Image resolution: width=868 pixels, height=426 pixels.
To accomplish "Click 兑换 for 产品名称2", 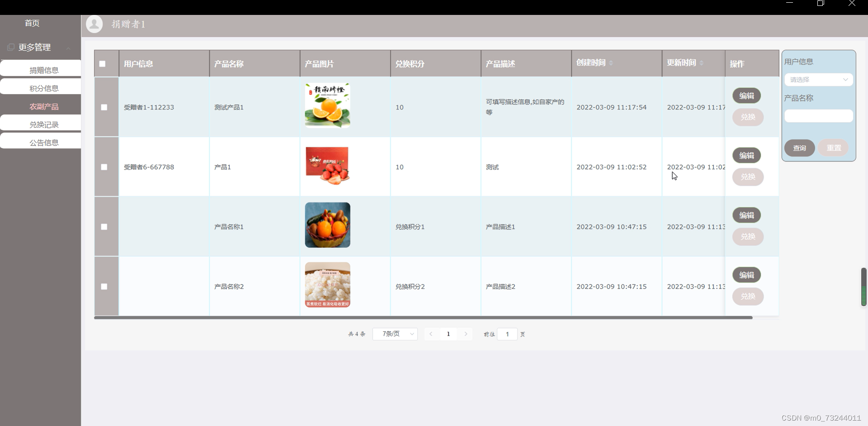I will [748, 296].
